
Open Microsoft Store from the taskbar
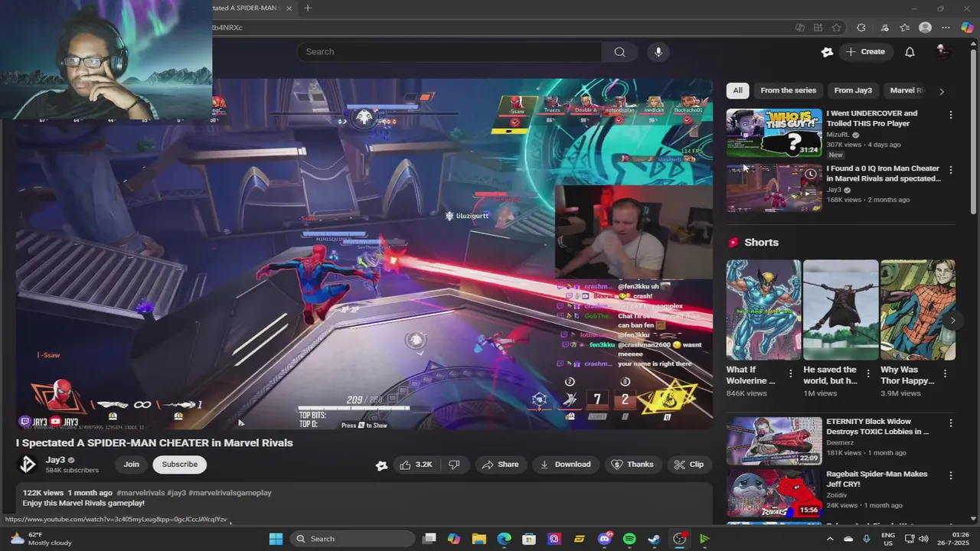pyautogui.click(x=529, y=539)
